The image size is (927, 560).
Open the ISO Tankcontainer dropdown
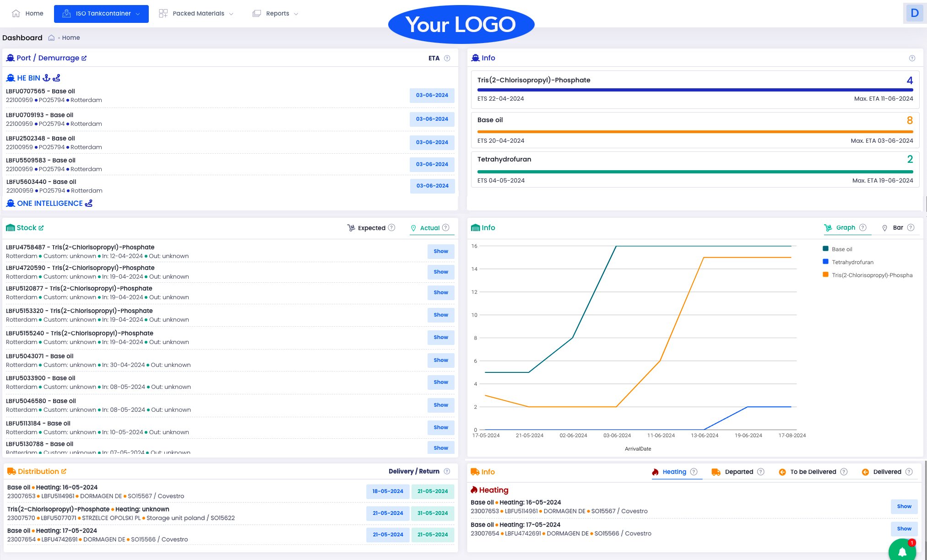(101, 13)
